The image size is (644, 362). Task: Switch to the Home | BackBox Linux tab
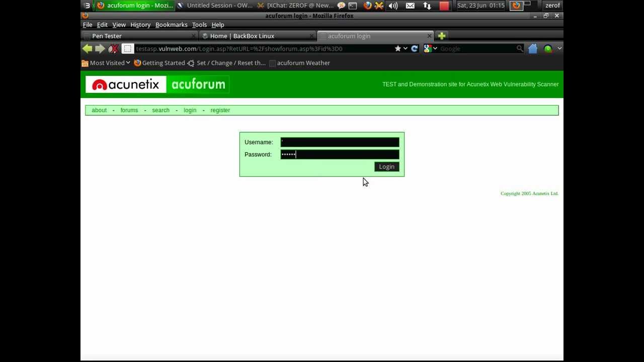click(x=257, y=36)
